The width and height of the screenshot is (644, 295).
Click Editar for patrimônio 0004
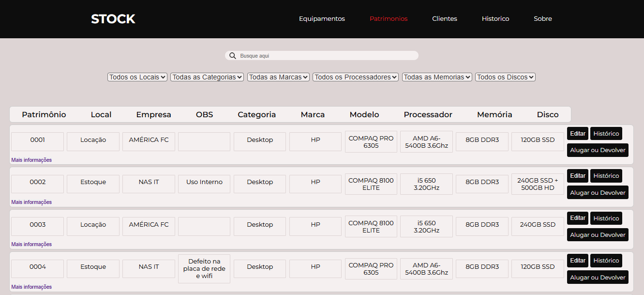(577, 260)
